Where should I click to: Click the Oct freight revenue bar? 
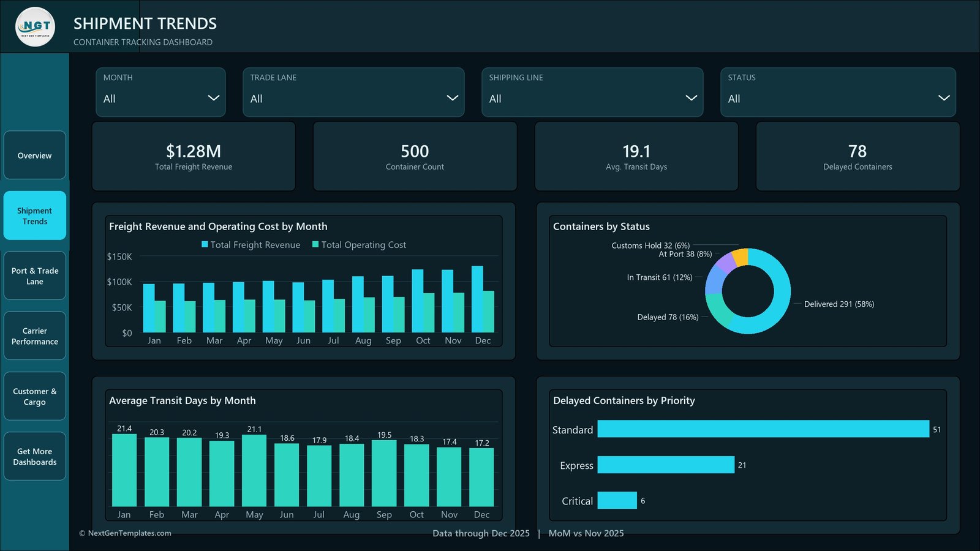418,301
